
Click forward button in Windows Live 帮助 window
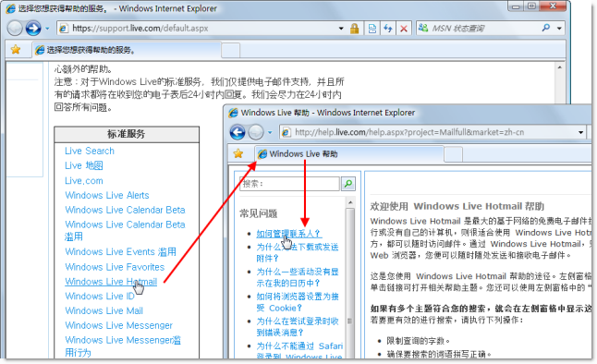[x=256, y=132]
